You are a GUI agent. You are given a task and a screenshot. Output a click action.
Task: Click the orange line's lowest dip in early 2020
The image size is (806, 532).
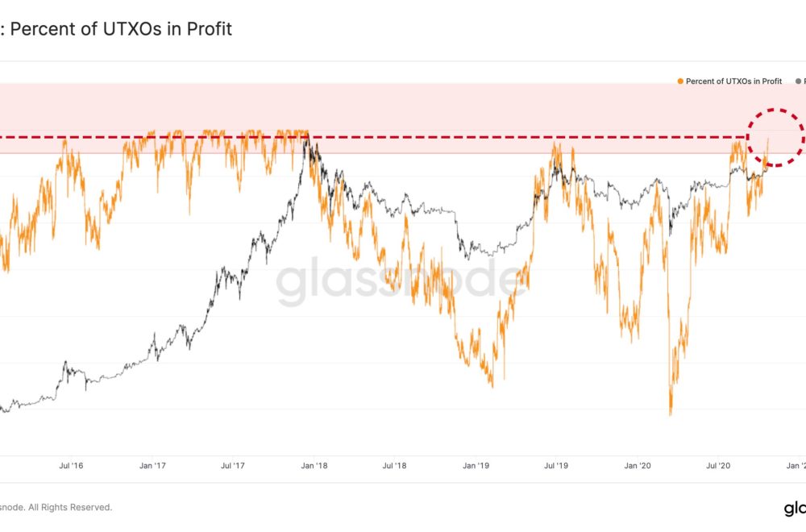[x=671, y=413]
